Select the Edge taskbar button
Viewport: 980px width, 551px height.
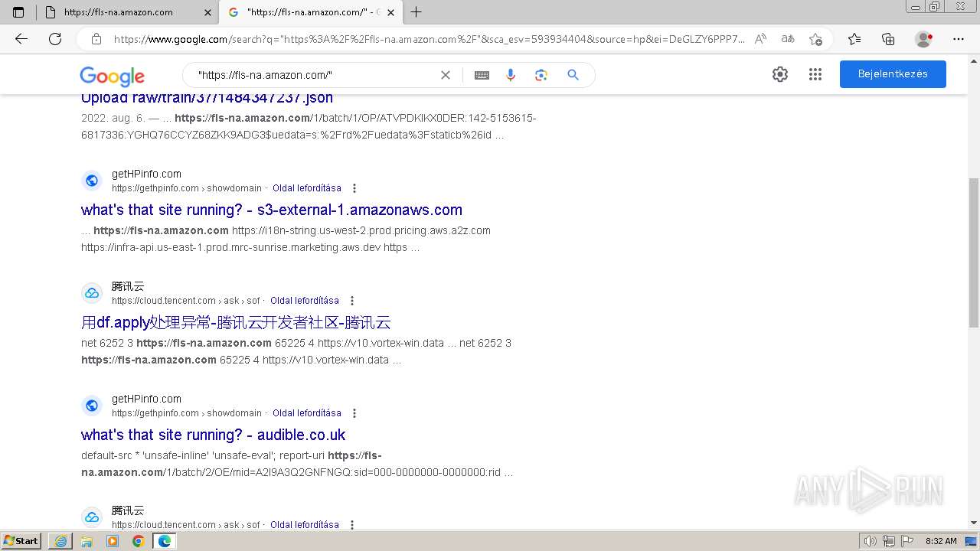(x=165, y=541)
